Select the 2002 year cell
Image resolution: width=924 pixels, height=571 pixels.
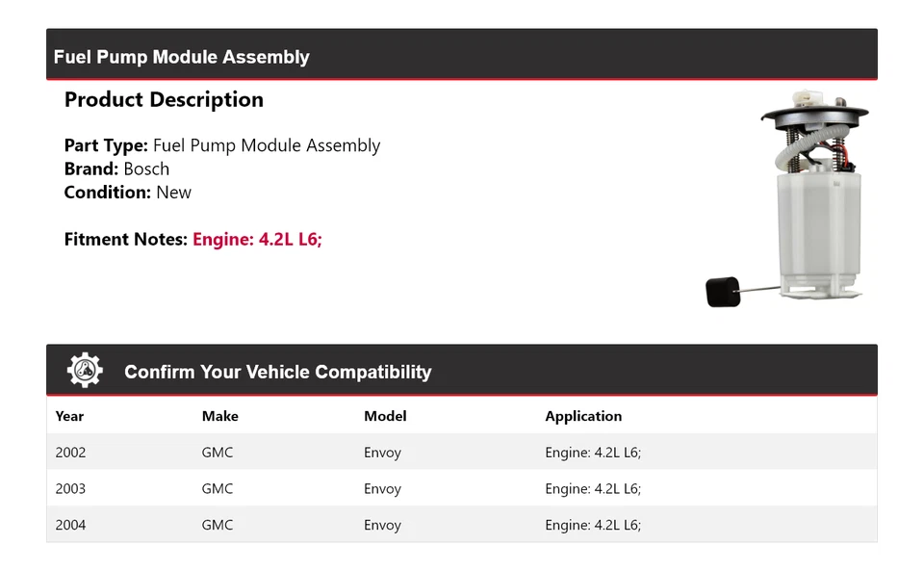(70, 453)
